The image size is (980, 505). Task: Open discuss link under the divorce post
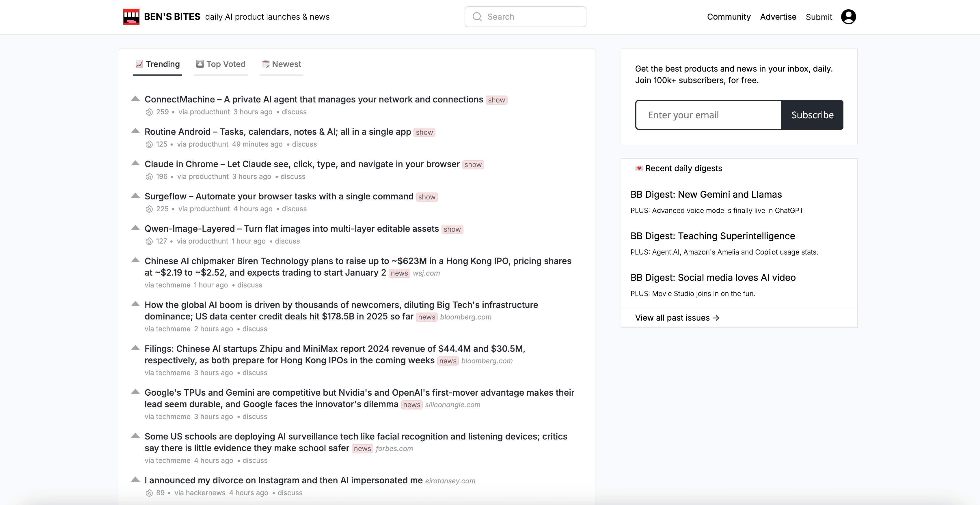coord(290,493)
